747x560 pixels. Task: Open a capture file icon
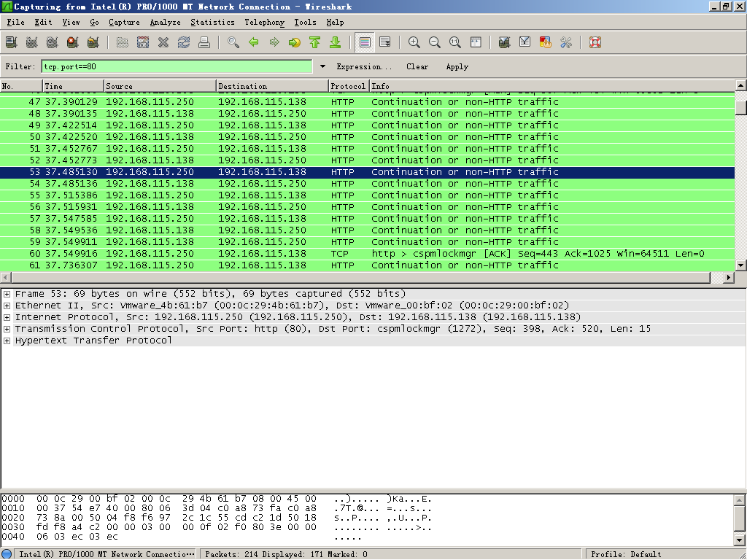(x=123, y=42)
